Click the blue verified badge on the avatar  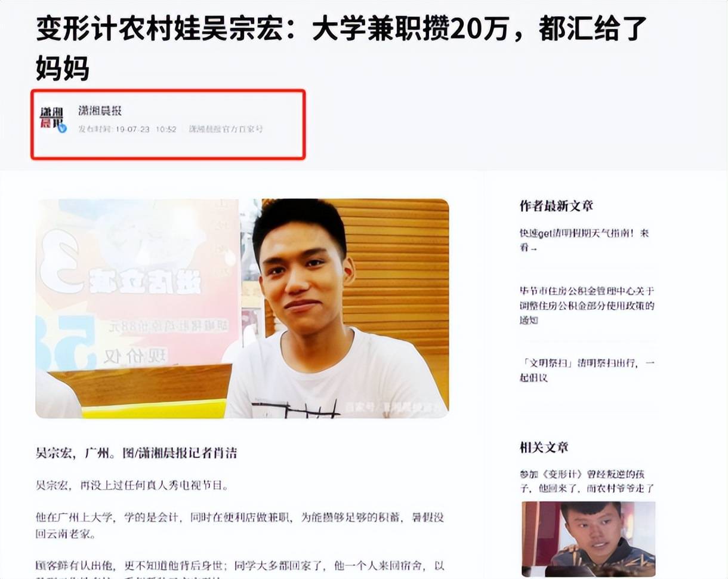[63, 128]
